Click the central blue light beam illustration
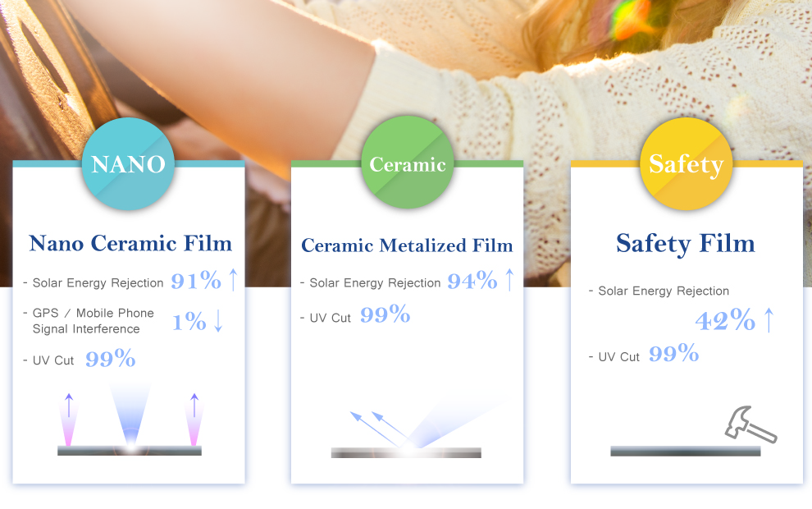Viewport: 812px width, 509px height. click(130, 415)
